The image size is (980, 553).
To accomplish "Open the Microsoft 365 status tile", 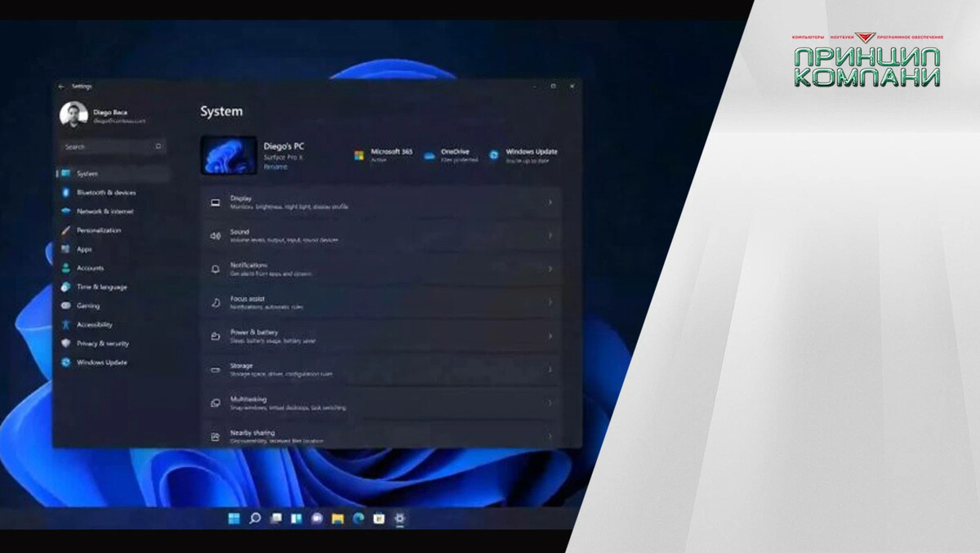I will click(x=384, y=155).
